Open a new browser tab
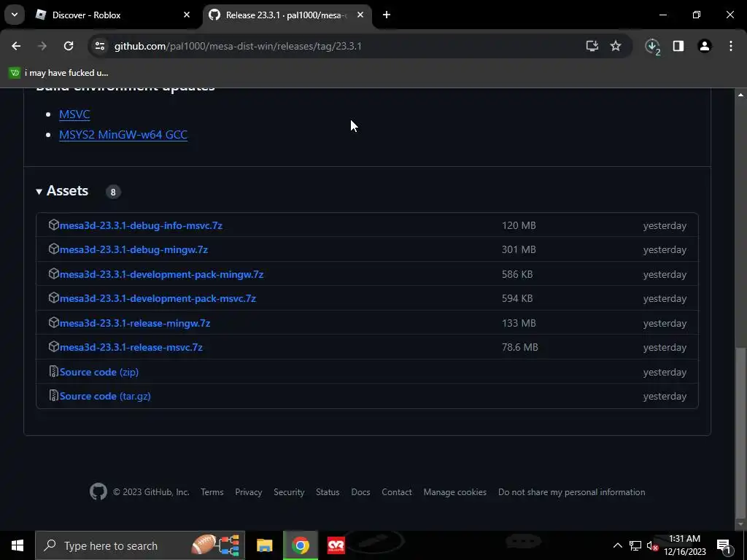 tap(387, 15)
